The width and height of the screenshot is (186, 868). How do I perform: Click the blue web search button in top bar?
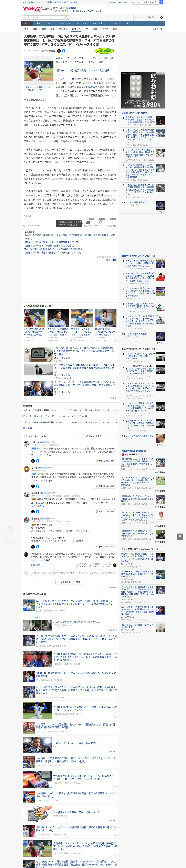tap(161, 2)
